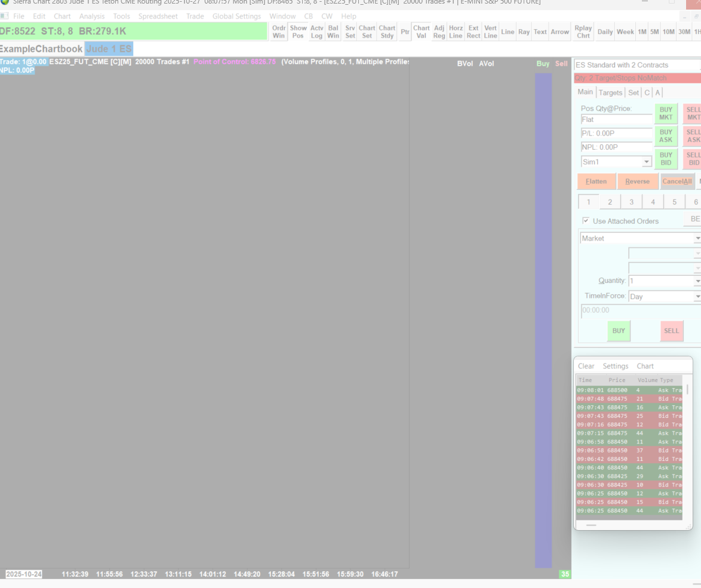This screenshot has height=588, width=701.
Task: Set timeframe to 30M
Action: 684,32
